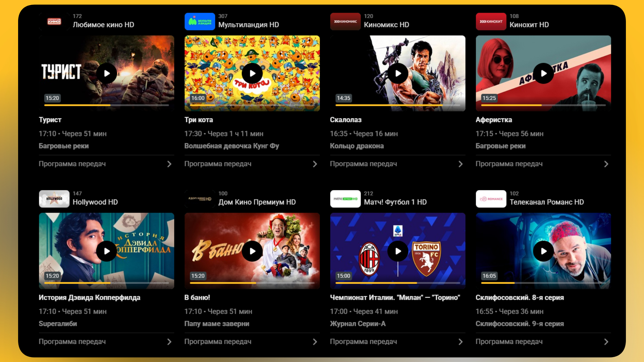The image size is (644, 362).
Task: Open program guide chevron for Матч! Футбол 1
Action: pos(461,342)
